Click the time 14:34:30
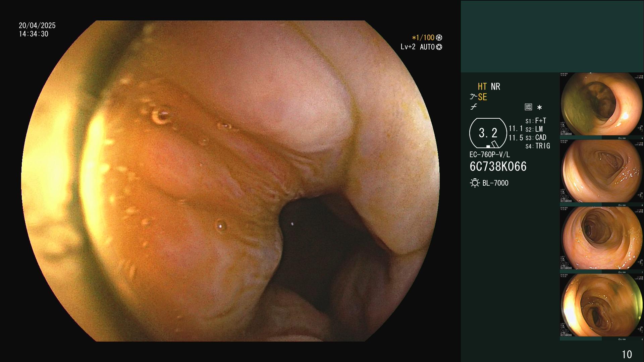The image size is (644, 362). tap(34, 34)
